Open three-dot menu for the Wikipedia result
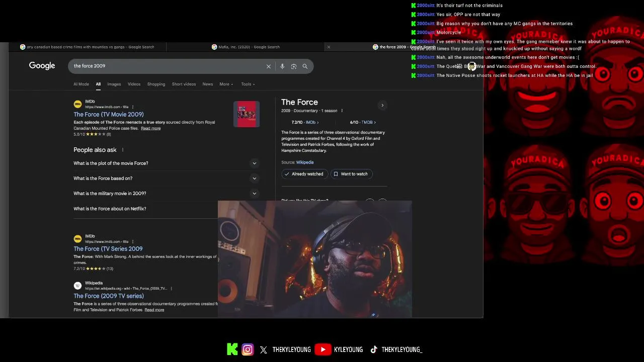Screen dimensions: 644x362 click(x=172, y=289)
